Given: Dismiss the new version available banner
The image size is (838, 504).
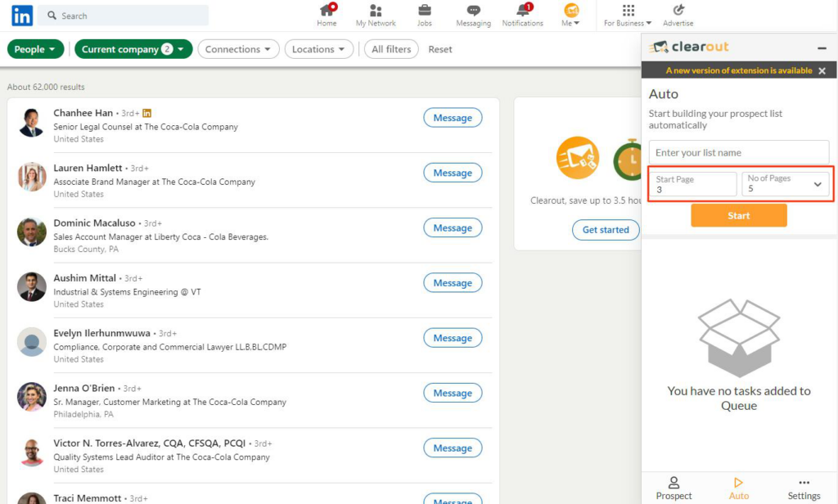Looking at the screenshot, I should (822, 70).
